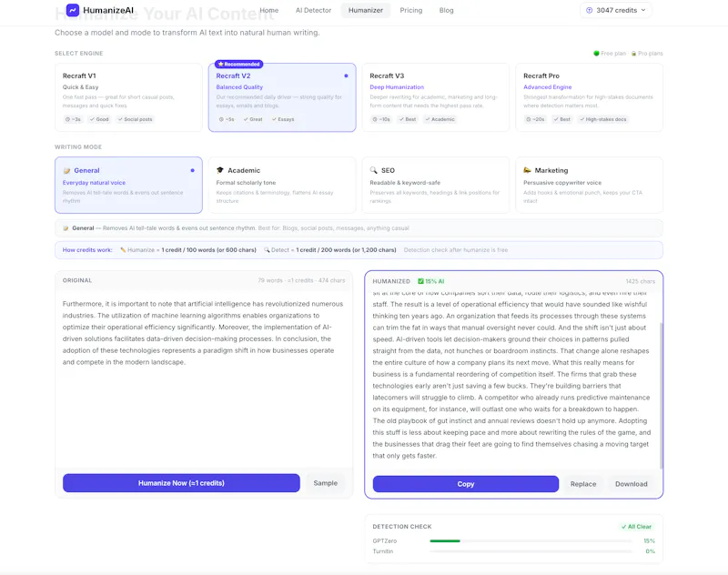Click the Essays tag on Recraft V2
The height and width of the screenshot is (575, 728).
click(283, 119)
